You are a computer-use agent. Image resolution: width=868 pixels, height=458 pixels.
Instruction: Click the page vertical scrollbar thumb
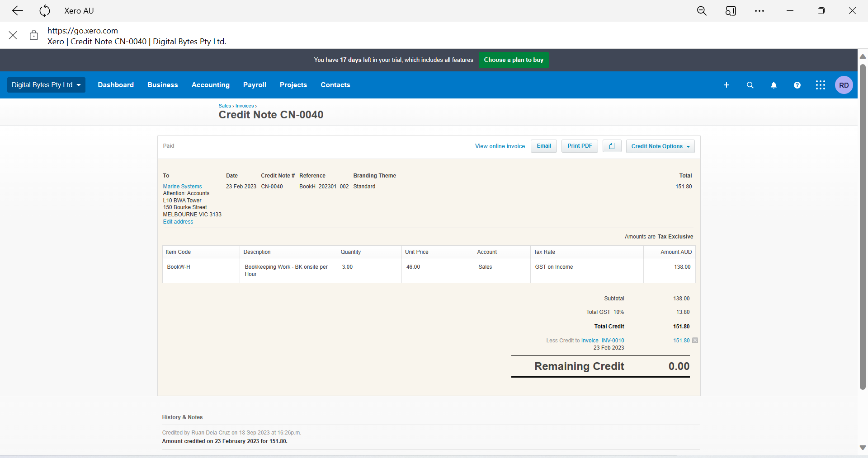tap(863, 226)
